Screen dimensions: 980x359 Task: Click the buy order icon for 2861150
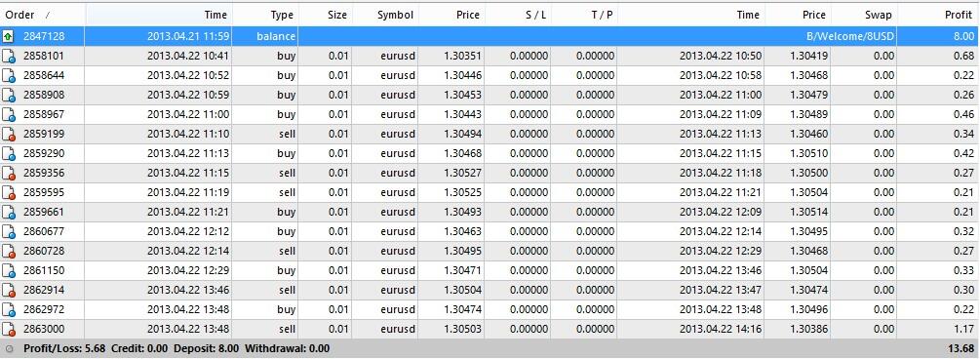[x=8, y=270]
